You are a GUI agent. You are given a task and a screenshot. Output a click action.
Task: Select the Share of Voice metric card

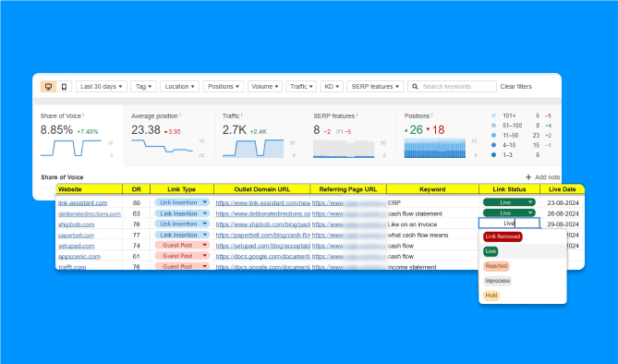point(79,135)
